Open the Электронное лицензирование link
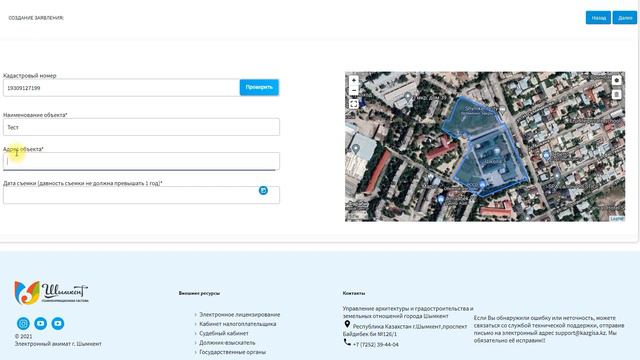Viewport: 640px width, 360px height. click(x=240, y=315)
